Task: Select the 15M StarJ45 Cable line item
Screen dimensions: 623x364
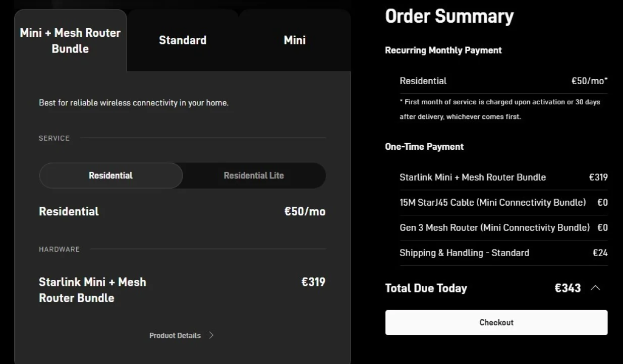Action: pos(492,202)
